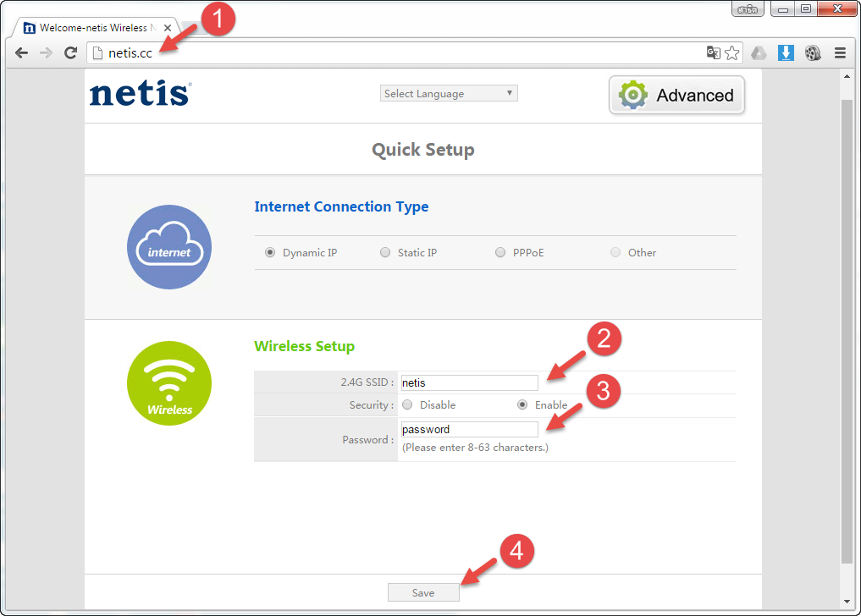Click the 2.4G SSID input field

coord(470,382)
